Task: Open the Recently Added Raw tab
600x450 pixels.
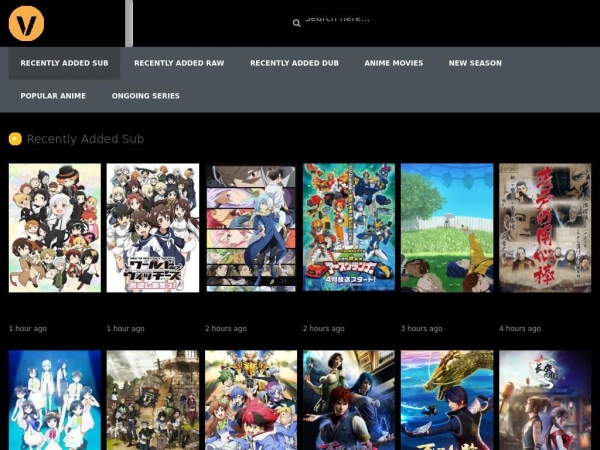Action: [179, 63]
